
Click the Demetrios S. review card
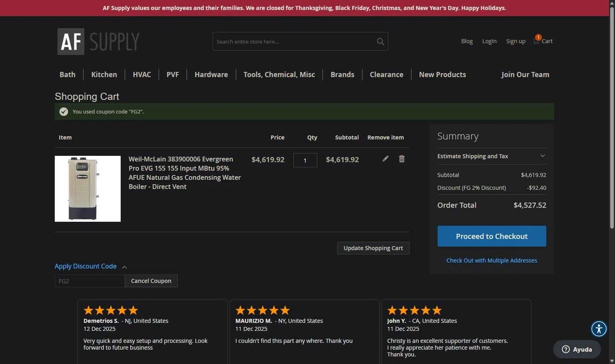click(152, 332)
